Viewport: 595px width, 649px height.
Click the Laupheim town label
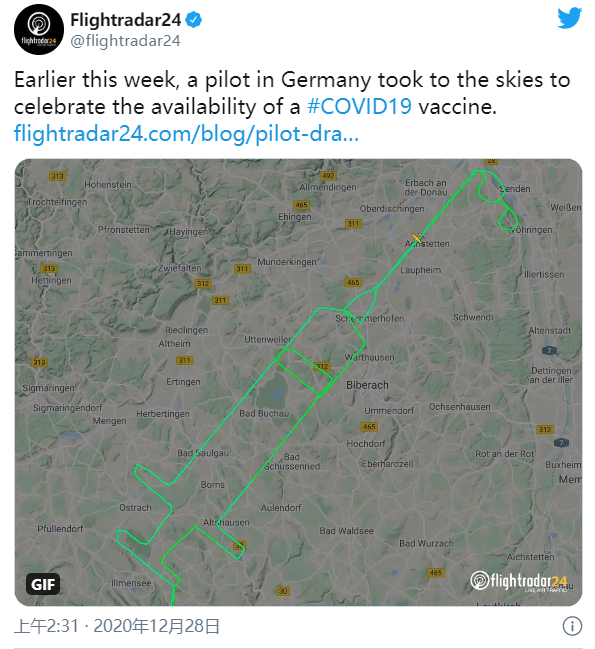pyautogui.click(x=420, y=270)
